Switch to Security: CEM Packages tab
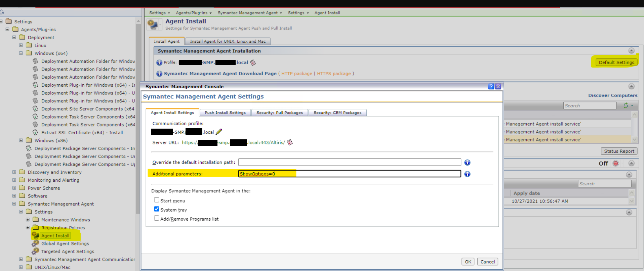The width and height of the screenshot is (644, 271). [337, 113]
